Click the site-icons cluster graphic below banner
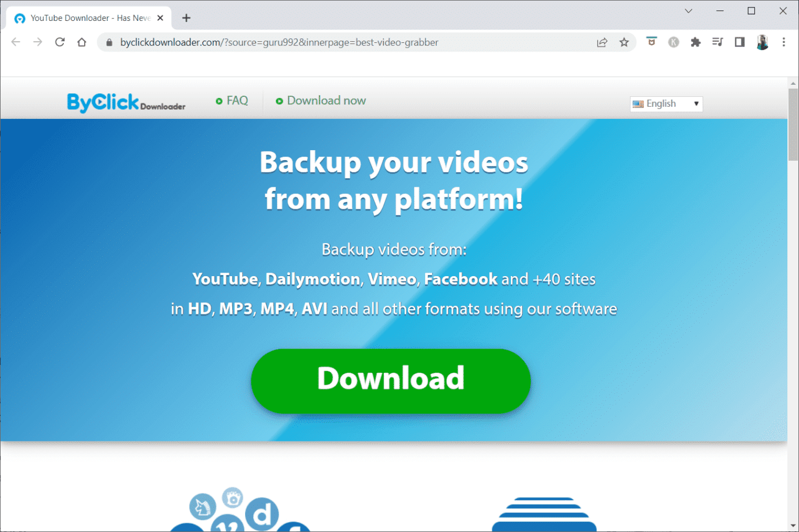The height and width of the screenshot is (532, 799). (x=240, y=509)
